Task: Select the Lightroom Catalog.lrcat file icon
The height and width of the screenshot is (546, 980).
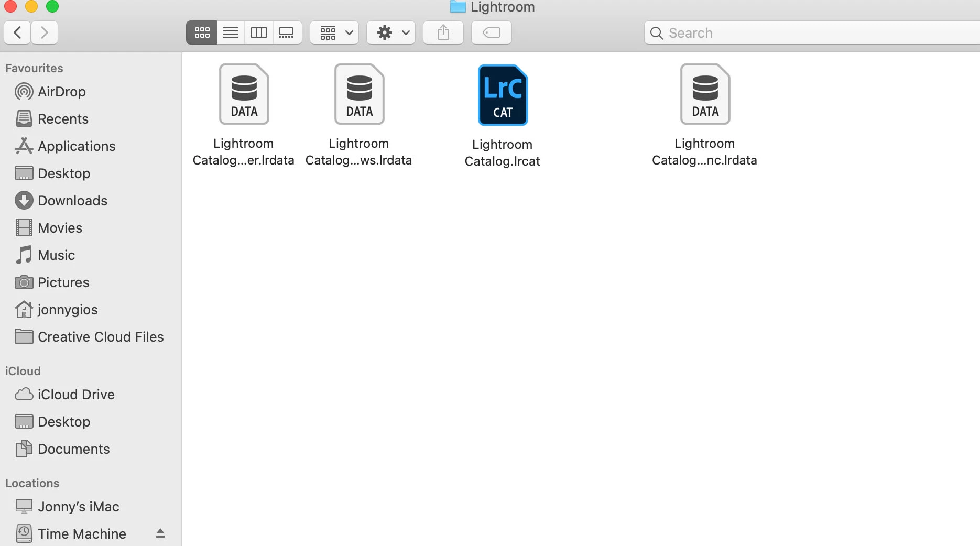Action: [x=503, y=95]
